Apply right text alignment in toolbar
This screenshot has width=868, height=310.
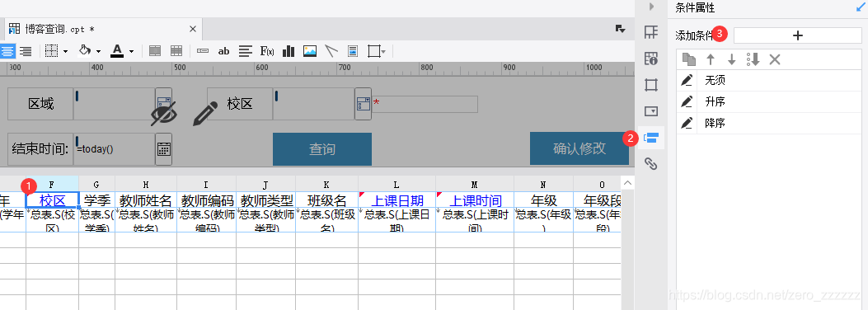coord(26,51)
